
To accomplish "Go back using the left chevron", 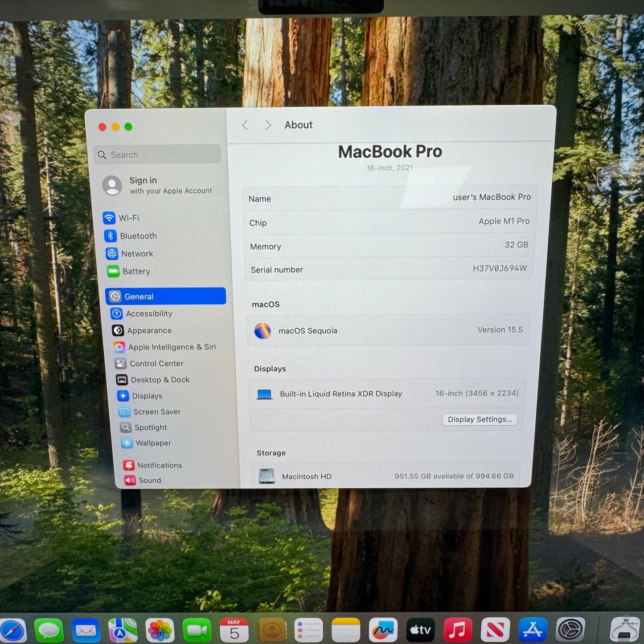I will [x=245, y=125].
